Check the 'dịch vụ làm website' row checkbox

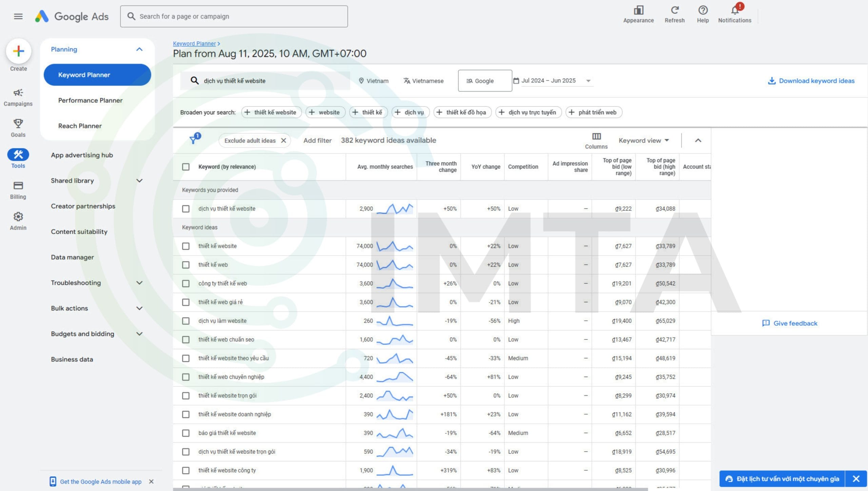pyautogui.click(x=186, y=321)
